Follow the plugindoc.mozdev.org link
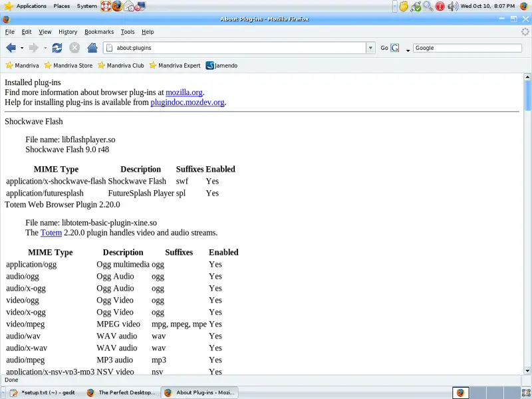 tap(188, 102)
